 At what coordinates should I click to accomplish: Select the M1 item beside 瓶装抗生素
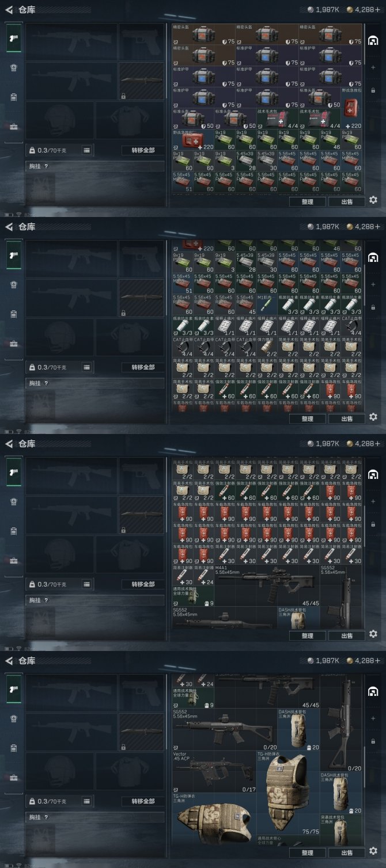pos(267,303)
